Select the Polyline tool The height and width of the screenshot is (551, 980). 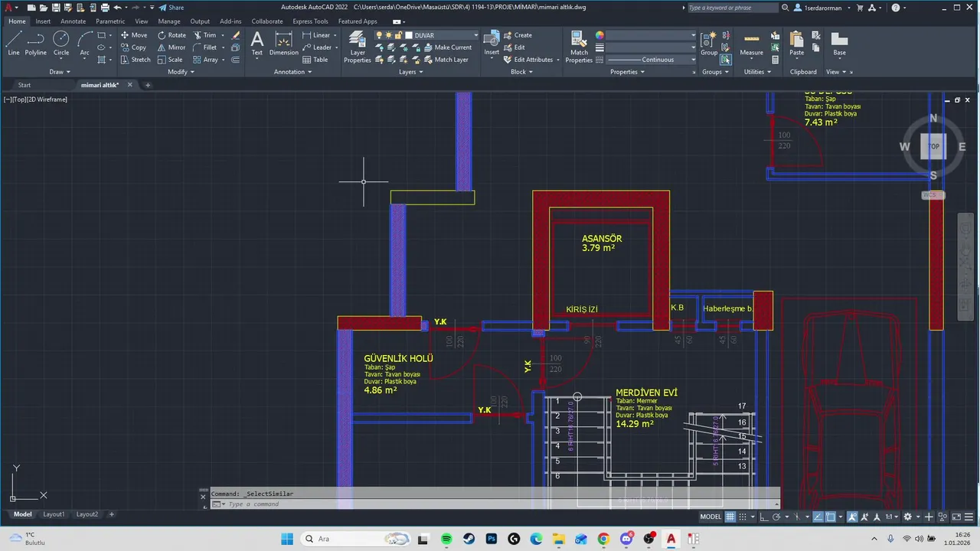pyautogui.click(x=36, y=43)
